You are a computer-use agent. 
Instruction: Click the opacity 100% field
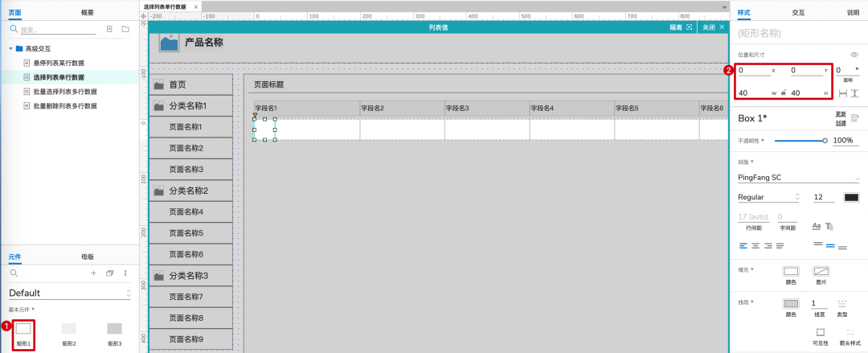[845, 141]
